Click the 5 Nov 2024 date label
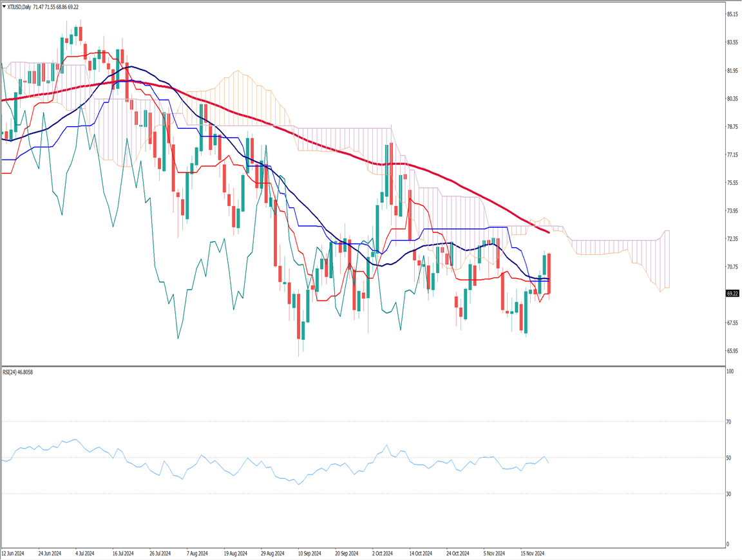 pos(495,553)
